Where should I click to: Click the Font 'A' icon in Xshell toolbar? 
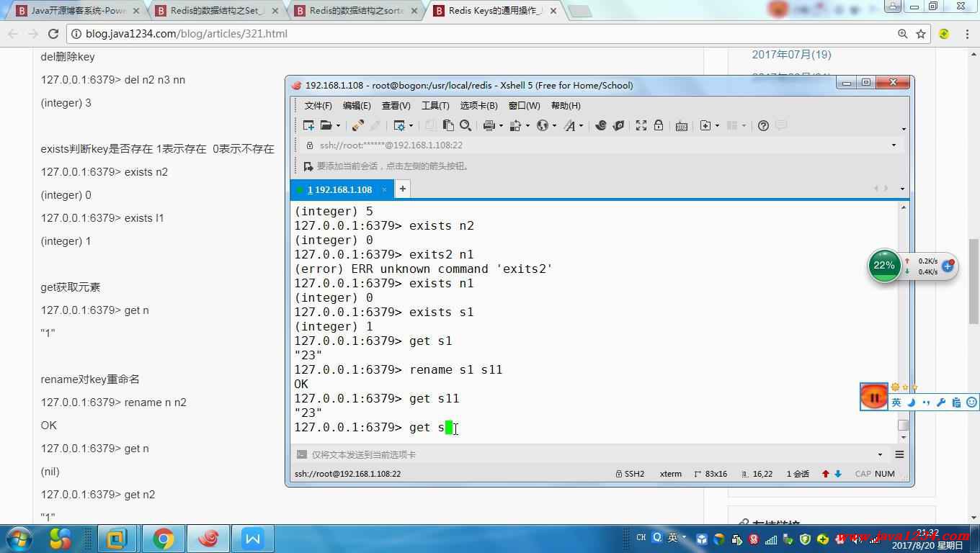pos(569,125)
